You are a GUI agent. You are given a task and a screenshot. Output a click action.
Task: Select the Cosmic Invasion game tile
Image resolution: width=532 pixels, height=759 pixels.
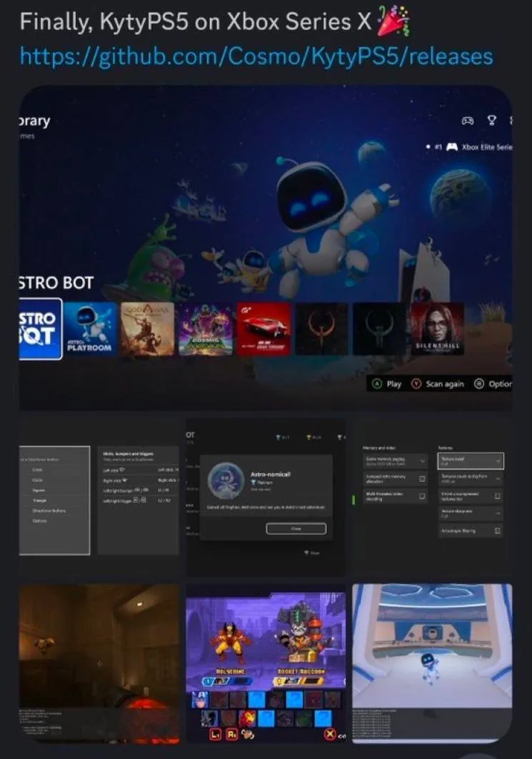pos(206,328)
